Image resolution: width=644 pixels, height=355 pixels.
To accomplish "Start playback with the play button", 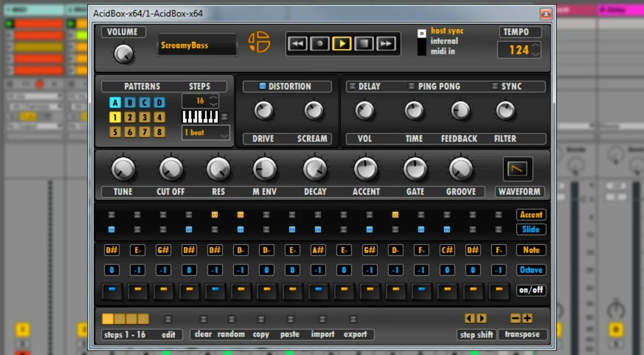I will point(342,43).
